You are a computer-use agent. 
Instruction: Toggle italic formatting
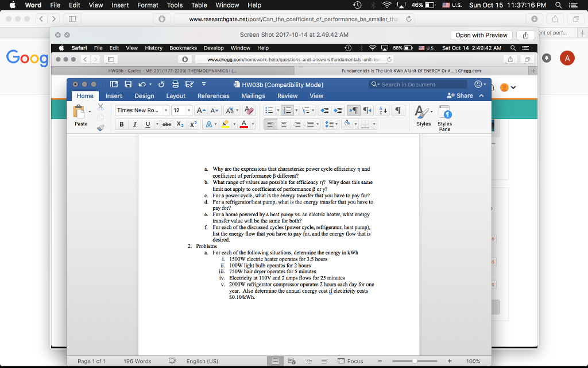(135, 124)
